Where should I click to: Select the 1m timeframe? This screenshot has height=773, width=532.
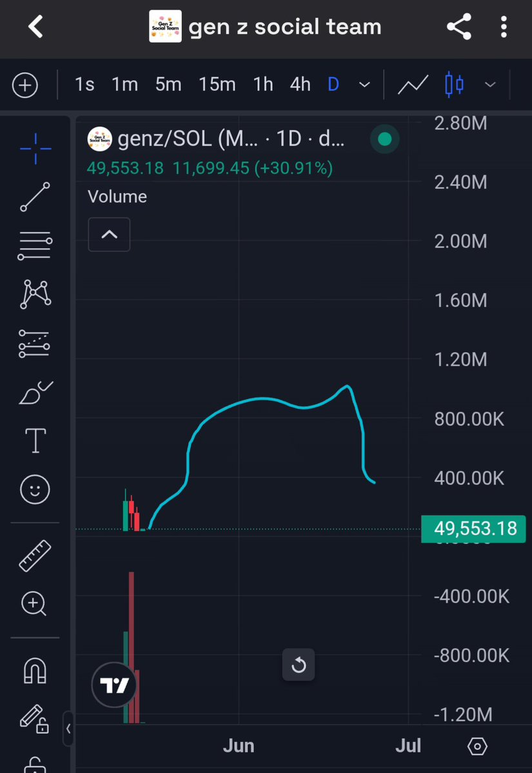(x=124, y=85)
